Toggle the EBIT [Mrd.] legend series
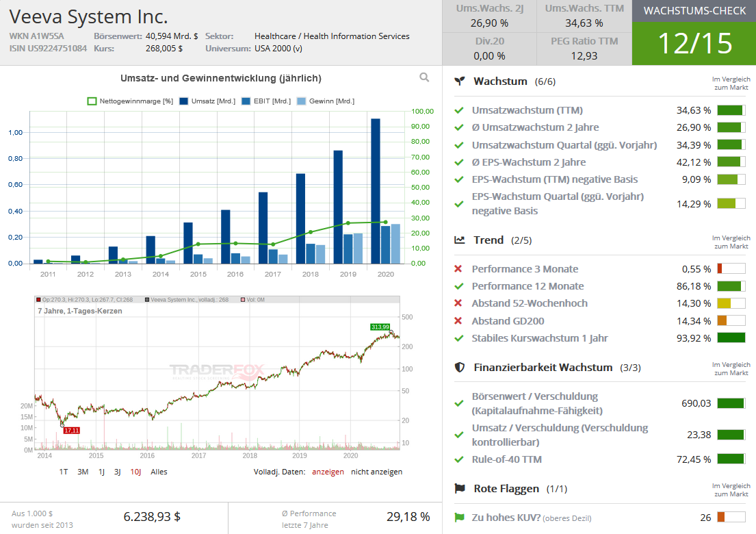The height and width of the screenshot is (534, 756). click(266, 101)
